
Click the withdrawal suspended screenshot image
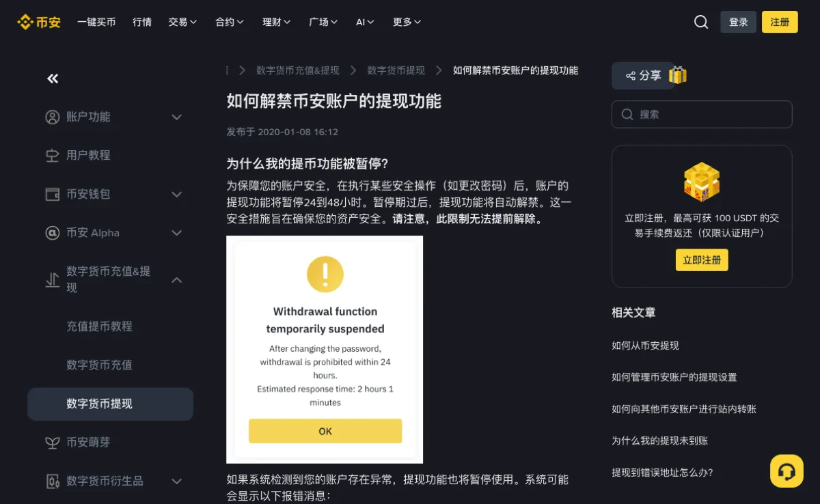(x=325, y=350)
